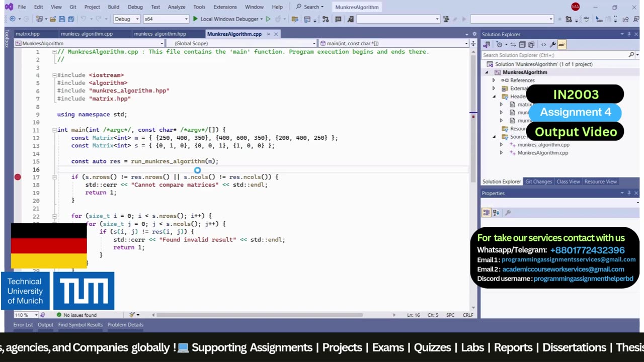Open the Toolbox side panel tab

coord(7,38)
